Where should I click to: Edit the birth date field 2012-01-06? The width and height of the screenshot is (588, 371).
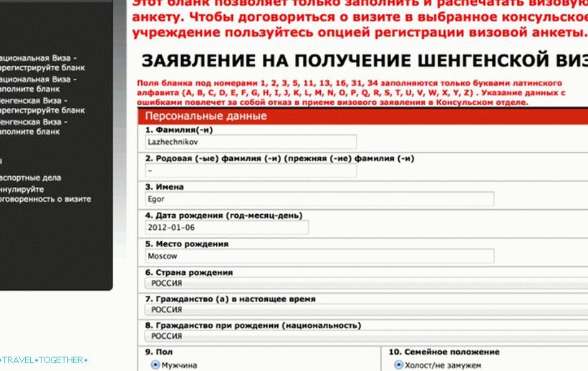pos(226,227)
